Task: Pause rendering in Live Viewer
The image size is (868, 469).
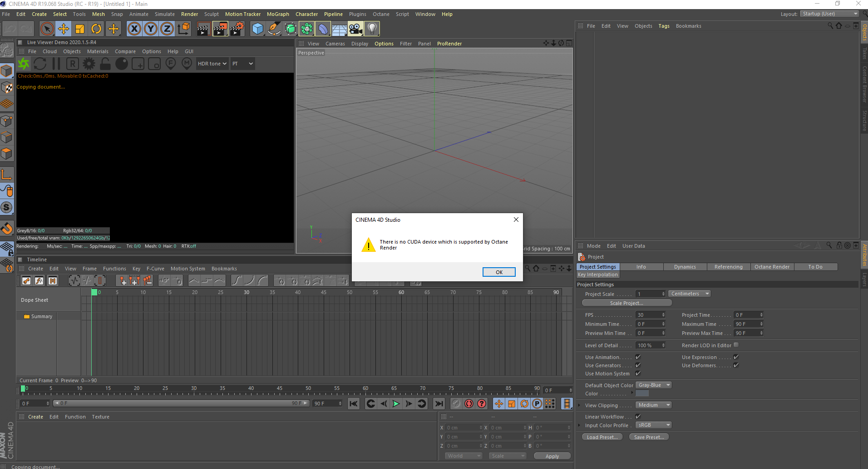Action: coord(56,64)
